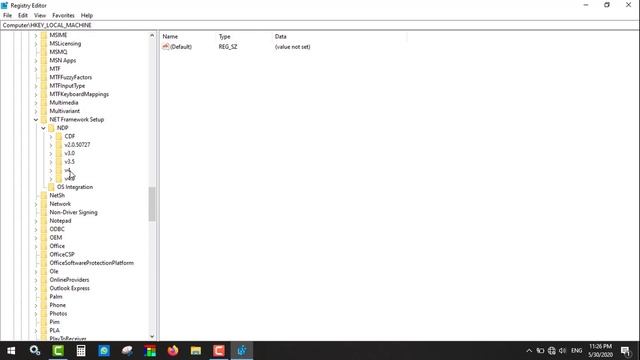Open the Help menu
Screen dimensions: 640x360
[x=87, y=16]
